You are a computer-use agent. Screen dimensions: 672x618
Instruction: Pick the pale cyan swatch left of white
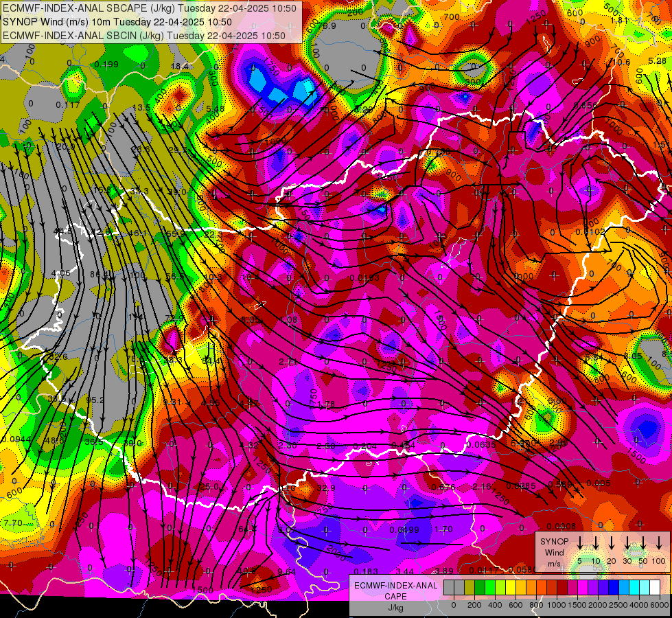coord(644,588)
